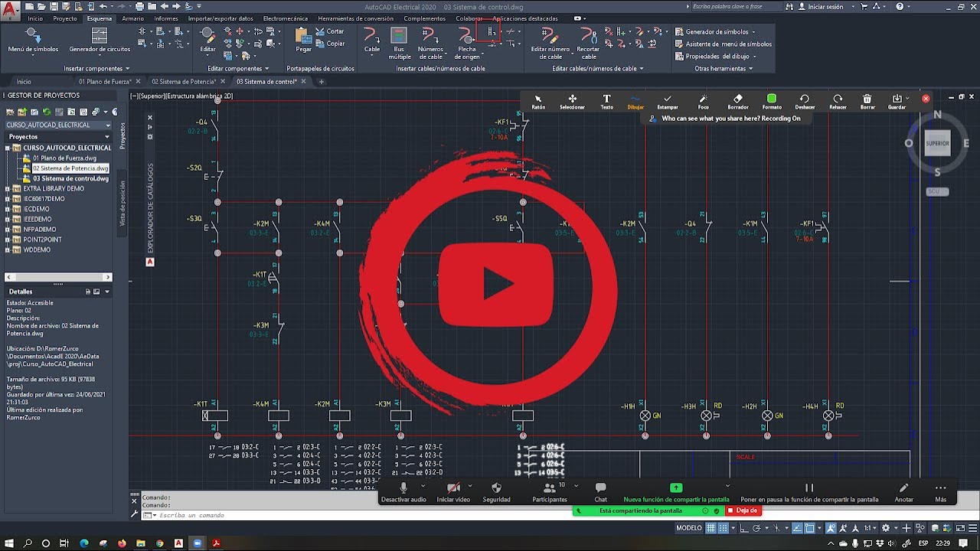The image size is (980, 551).
Task: Open CURSO_AUTOCAD_ELECTRICAL project combo box
Action: tap(58, 125)
